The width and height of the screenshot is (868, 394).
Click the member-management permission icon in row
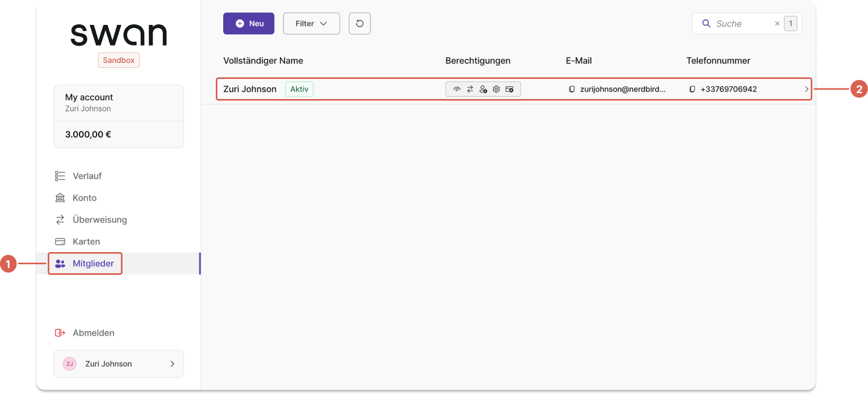point(483,89)
